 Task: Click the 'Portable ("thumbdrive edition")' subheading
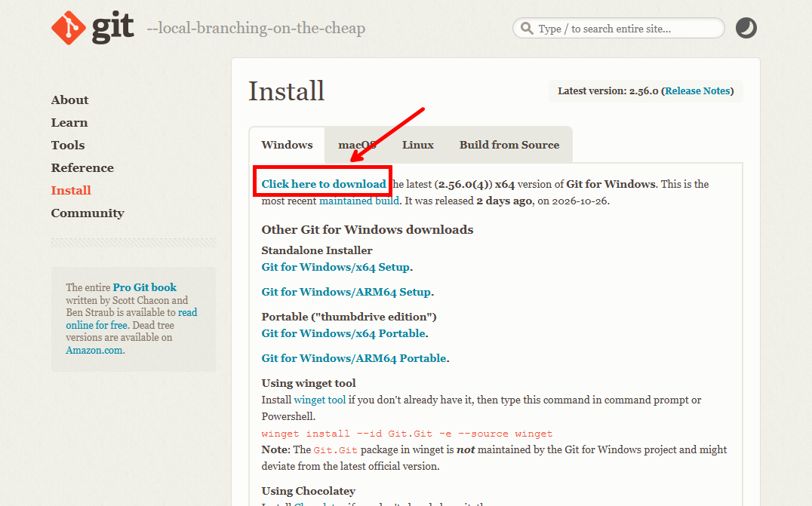[x=349, y=317]
